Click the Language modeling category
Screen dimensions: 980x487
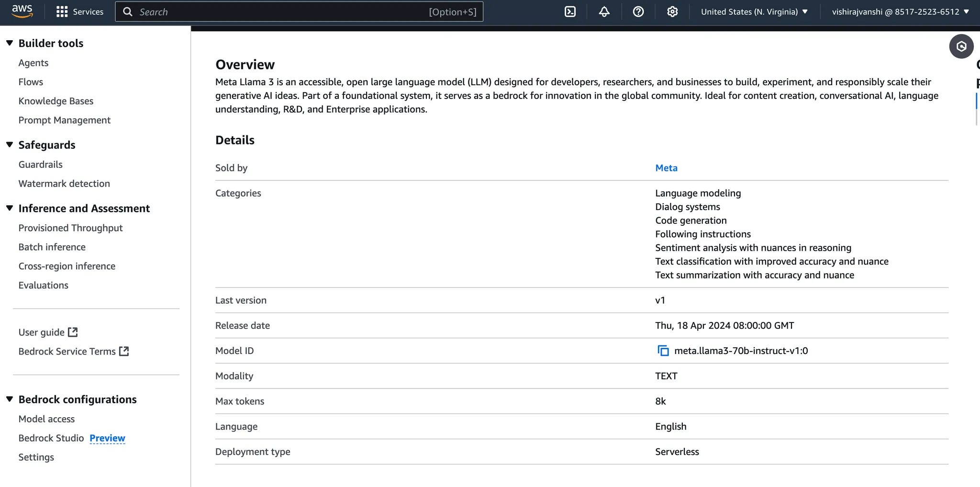pos(698,193)
